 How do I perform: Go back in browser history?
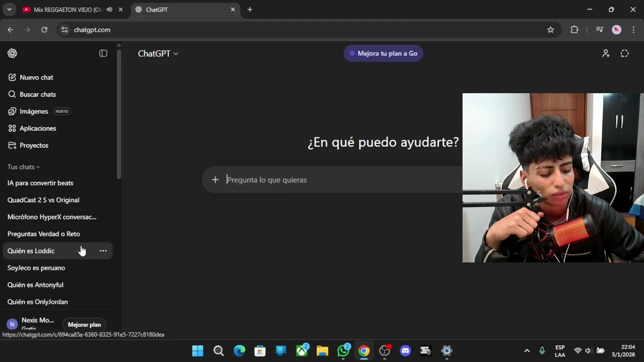(x=10, y=30)
